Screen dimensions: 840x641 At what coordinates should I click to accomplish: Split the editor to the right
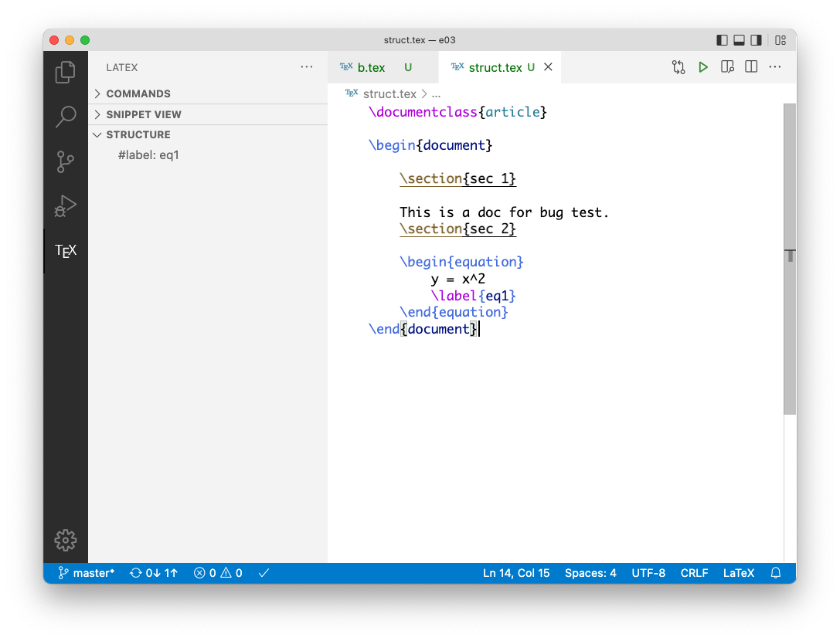point(751,67)
